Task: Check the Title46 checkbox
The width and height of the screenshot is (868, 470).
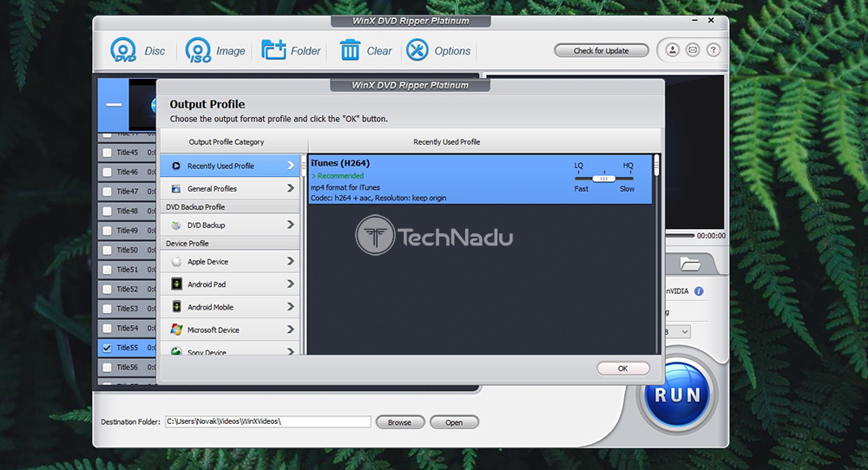Action: tap(107, 172)
